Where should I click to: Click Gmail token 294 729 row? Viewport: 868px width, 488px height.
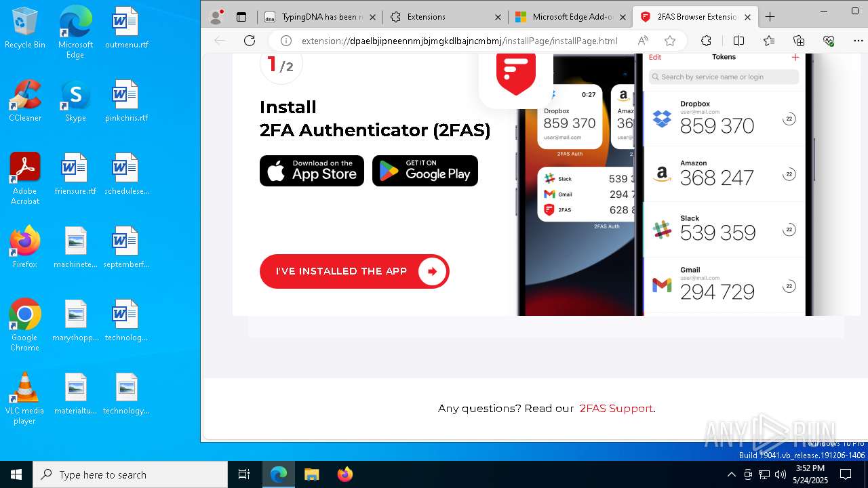(x=724, y=285)
